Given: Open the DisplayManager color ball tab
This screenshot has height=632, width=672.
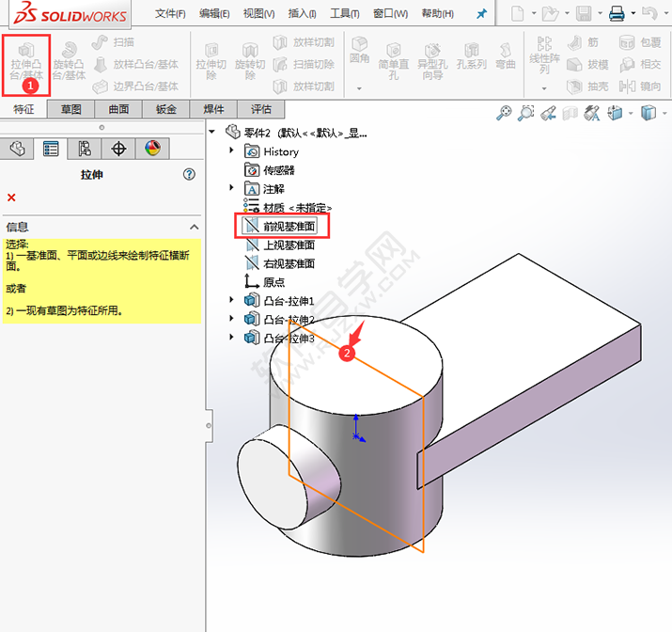Looking at the screenshot, I should coord(152,149).
